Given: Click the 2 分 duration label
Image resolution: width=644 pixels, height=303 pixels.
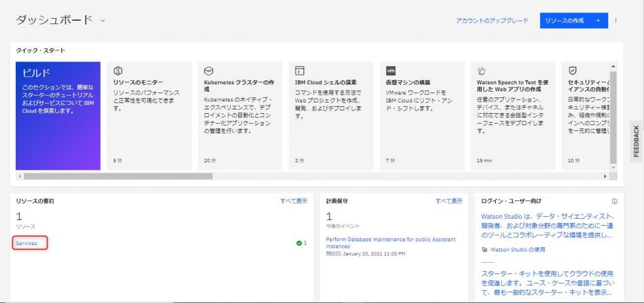Looking at the screenshot, I should tap(299, 160).
